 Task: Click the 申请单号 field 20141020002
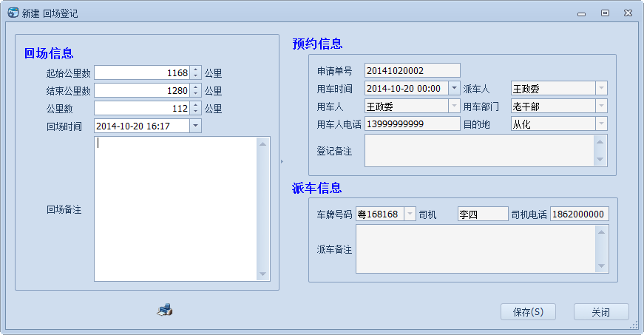[413, 70]
